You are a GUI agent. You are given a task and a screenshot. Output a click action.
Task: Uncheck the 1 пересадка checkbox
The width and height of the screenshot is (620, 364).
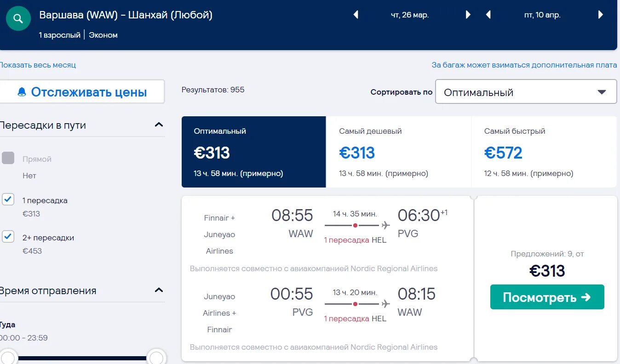click(8, 199)
